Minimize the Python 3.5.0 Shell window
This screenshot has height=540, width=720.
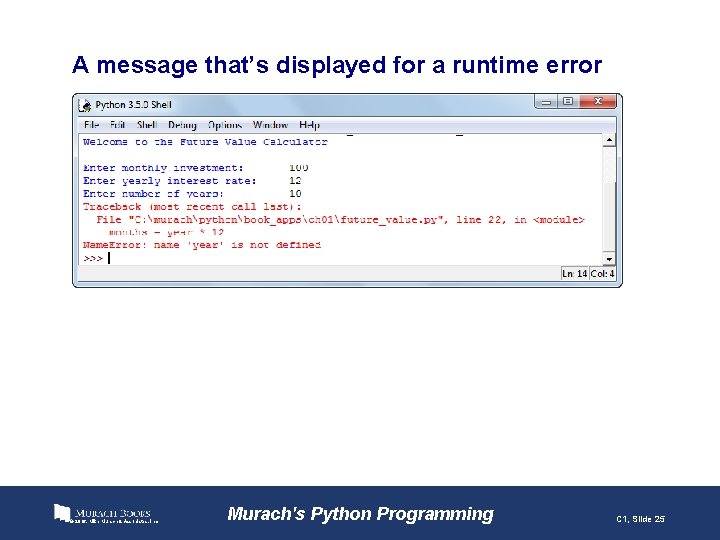click(x=546, y=101)
